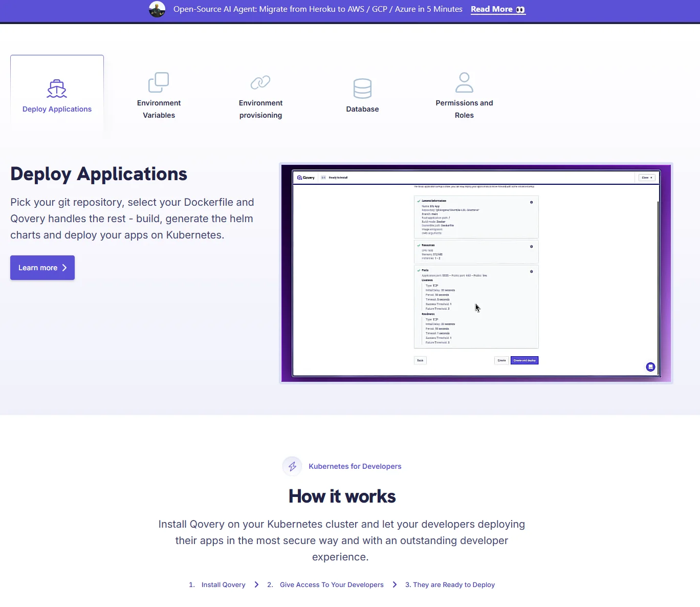Click the ship icon above Deploy Applications

point(57,89)
